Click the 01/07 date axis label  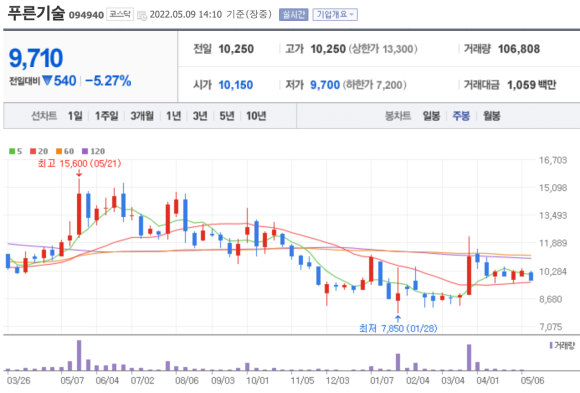pos(382,380)
